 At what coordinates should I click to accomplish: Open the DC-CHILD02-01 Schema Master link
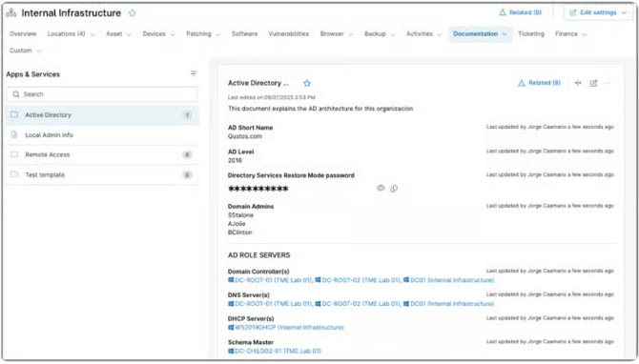tap(275, 351)
